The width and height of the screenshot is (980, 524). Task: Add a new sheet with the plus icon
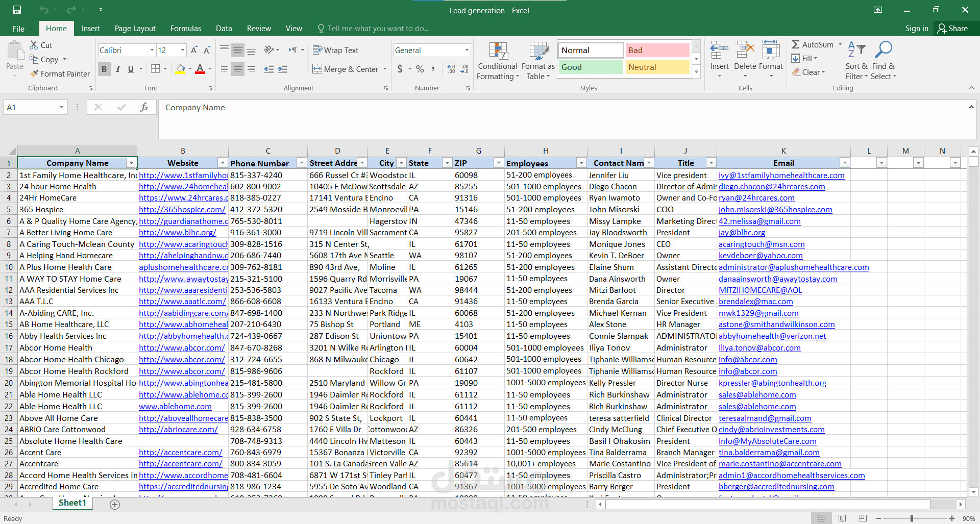(115, 504)
